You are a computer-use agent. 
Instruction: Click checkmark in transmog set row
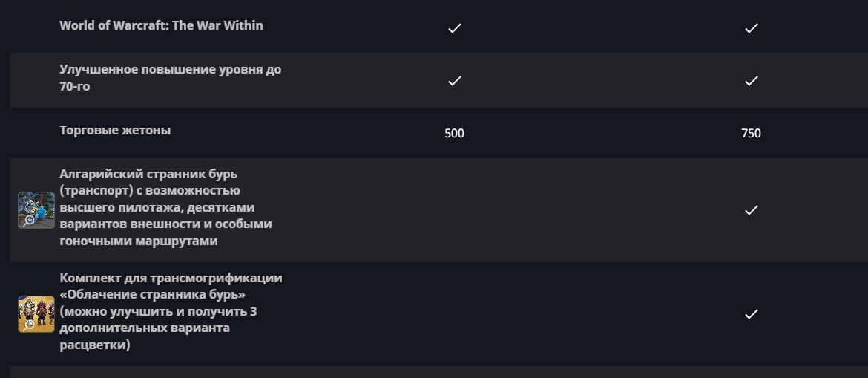(751, 314)
